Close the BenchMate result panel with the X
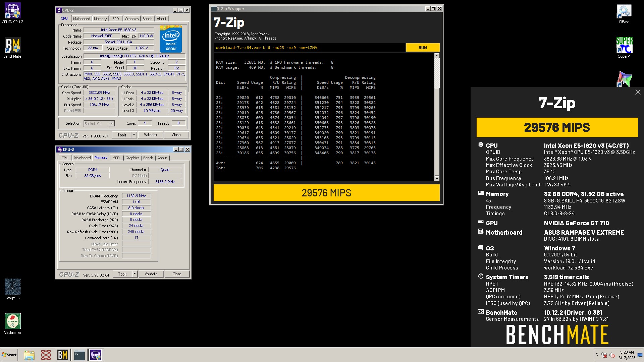This screenshot has height=362, width=644. coord(638,92)
